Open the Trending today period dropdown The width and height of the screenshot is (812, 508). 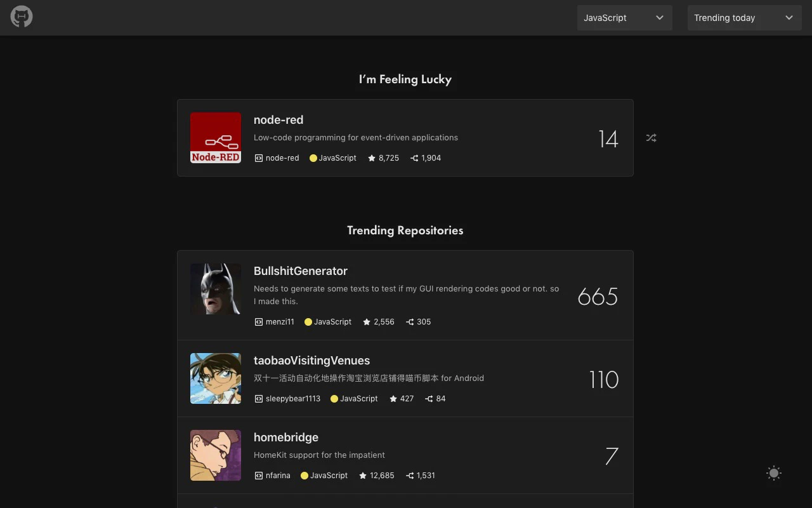743,18
